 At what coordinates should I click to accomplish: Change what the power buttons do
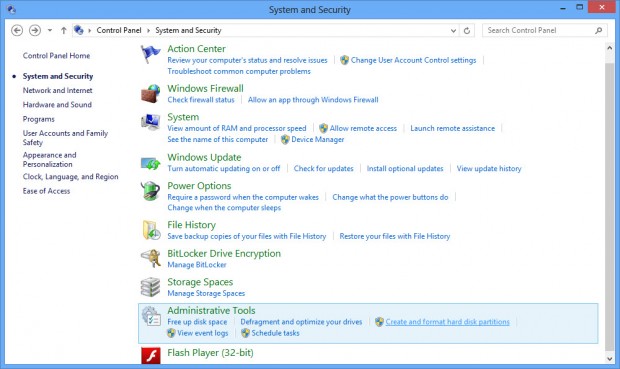[390, 197]
